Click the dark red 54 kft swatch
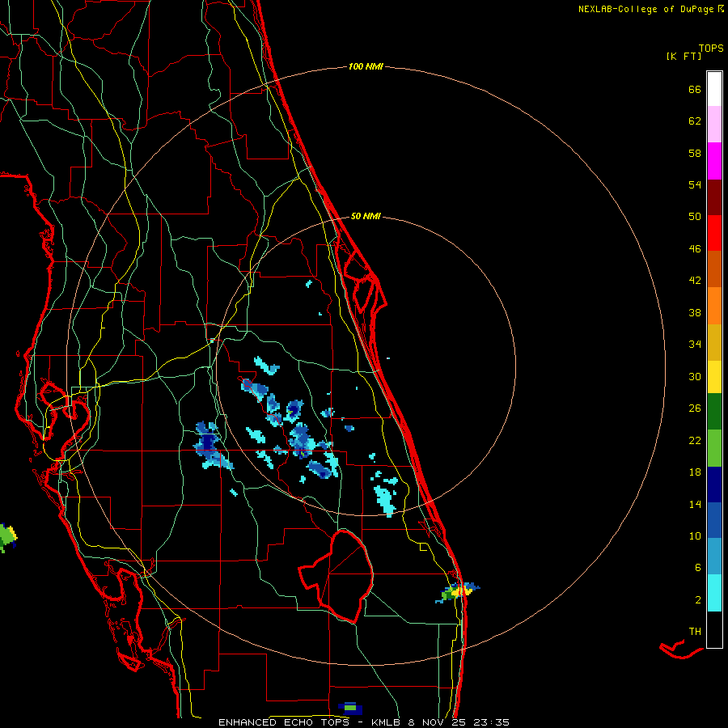Viewport: 728px width, 728px height. coord(714,197)
